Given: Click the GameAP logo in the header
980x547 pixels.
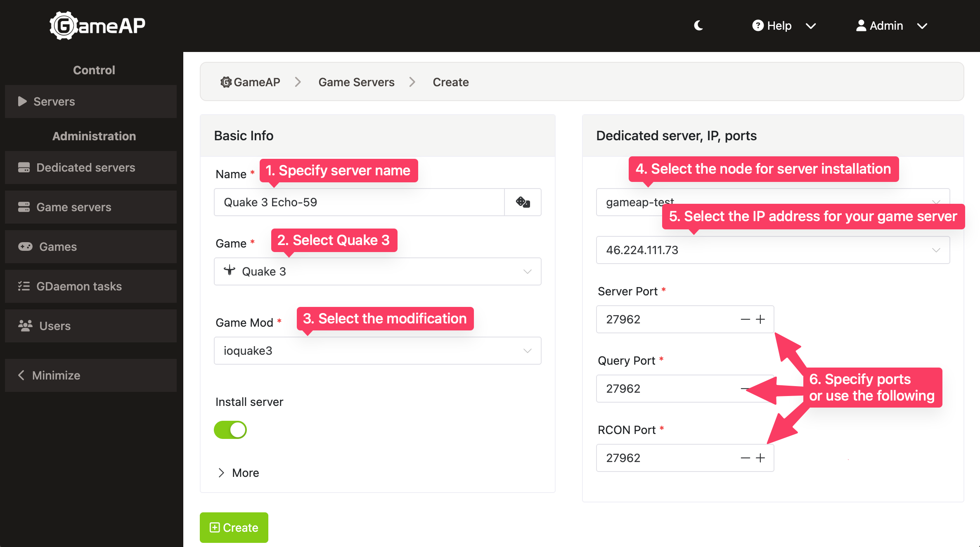Looking at the screenshot, I should click(x=97, y=26).
